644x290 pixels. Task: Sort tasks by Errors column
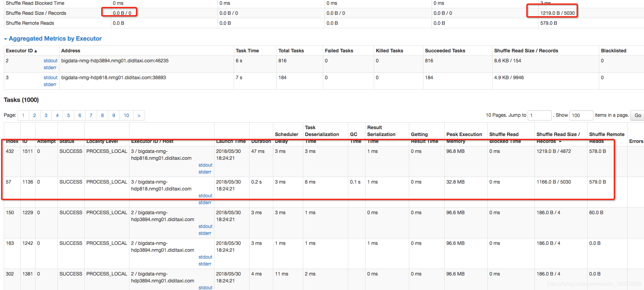point(636,141)
